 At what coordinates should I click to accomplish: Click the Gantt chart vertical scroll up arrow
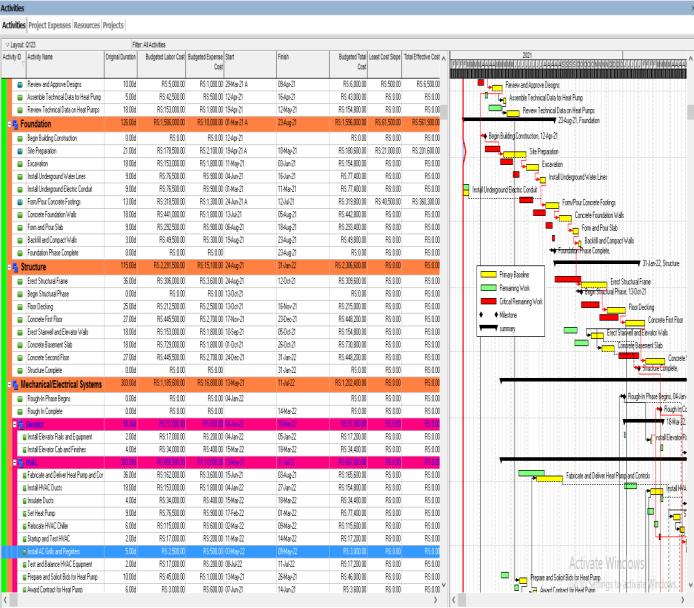690,59
